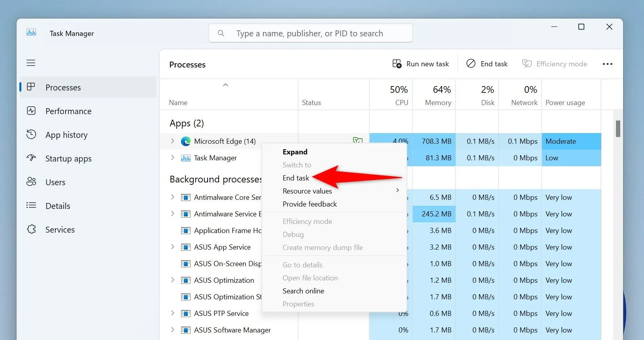This screenshot has height=340, width=644.
Task: Click the End task circle-slash icon
Action: coord(471,64)
